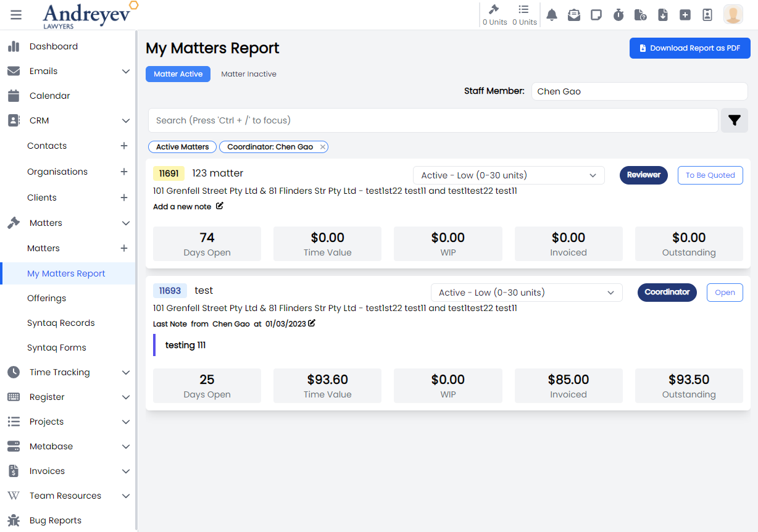
Task: Open the notifications bell
Action: [x=552, y=15]
